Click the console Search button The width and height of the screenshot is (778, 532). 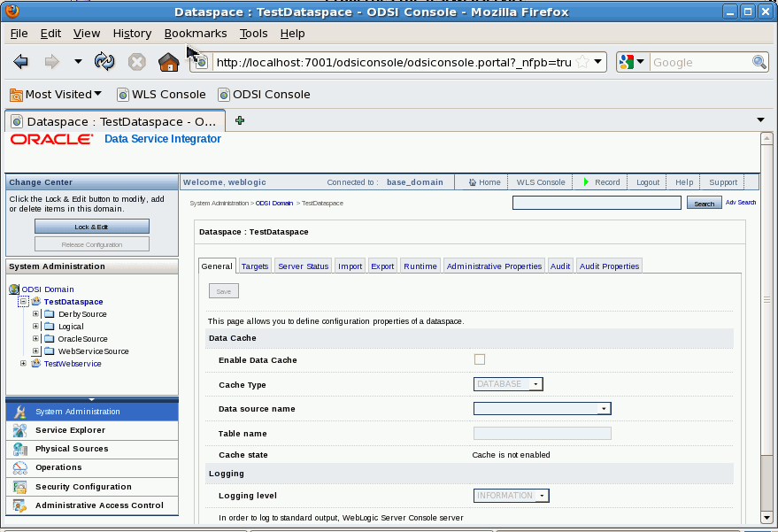[704, 203]
